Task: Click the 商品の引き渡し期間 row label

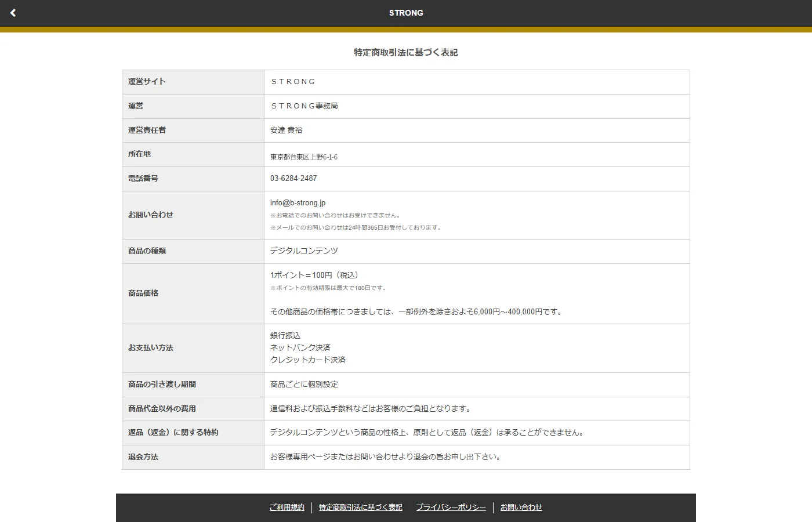Action: coord(162,385)
